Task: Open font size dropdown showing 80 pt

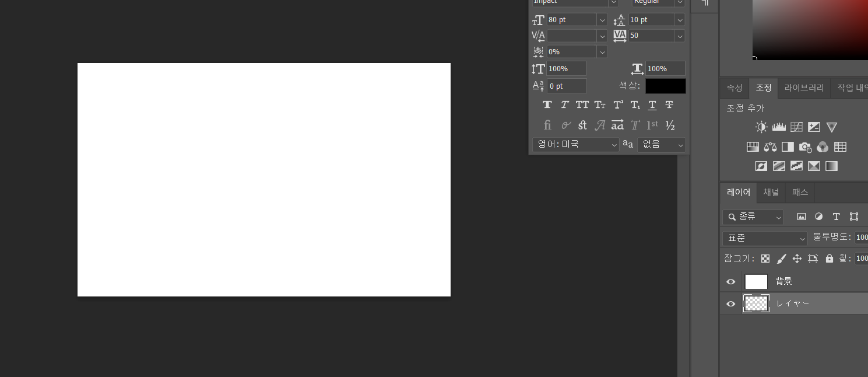Action: coord(602,20)
